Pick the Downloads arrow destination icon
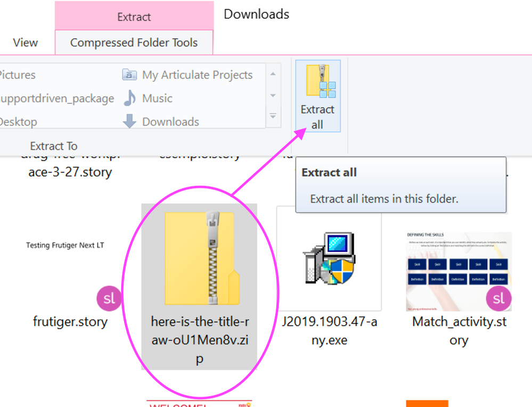This screenshot has height=407, width=532. (129, 121)
